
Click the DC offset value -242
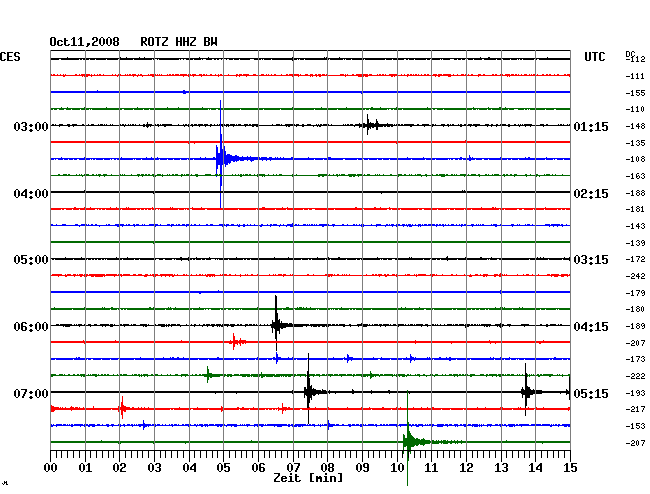point(635,276)
